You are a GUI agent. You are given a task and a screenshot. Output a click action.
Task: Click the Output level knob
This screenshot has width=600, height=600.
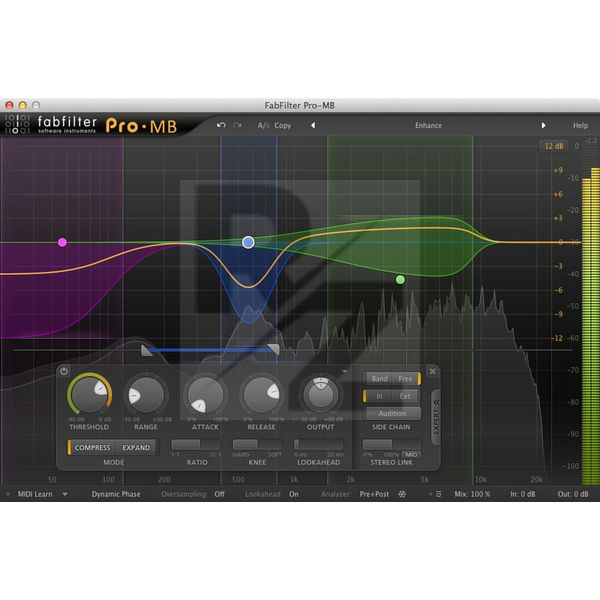tap(321, 395)
